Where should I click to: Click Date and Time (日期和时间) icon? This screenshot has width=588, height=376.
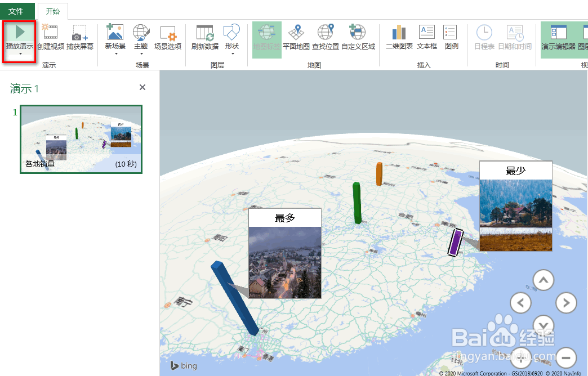point(515,33)
